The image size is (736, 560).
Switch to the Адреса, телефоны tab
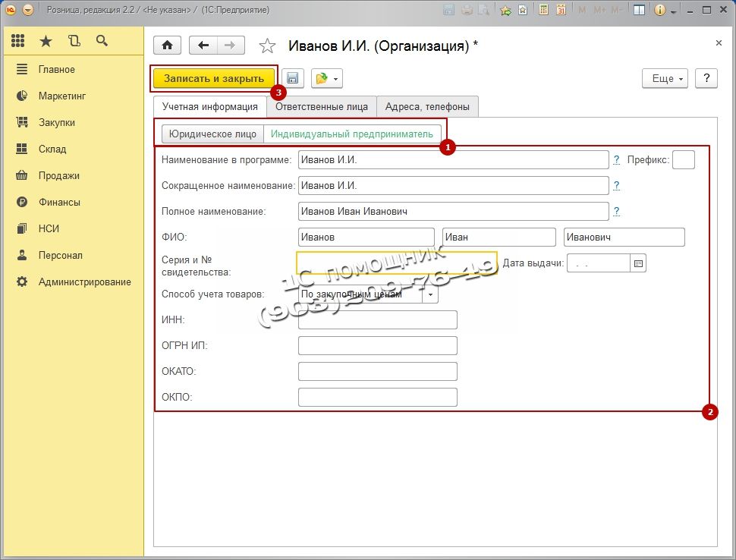[427, 107]
